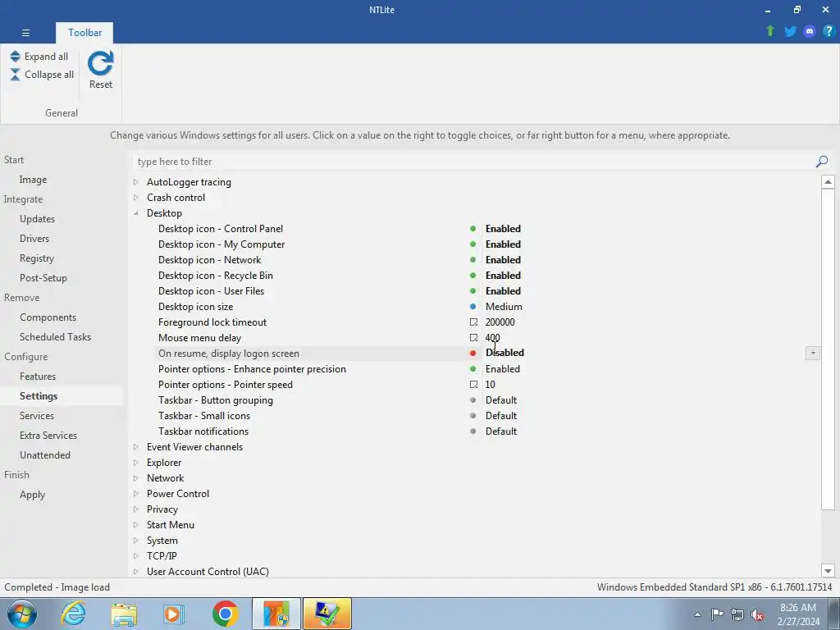840x630 pixels.
Task: Open the Unattended page
Action: [45, 454]
